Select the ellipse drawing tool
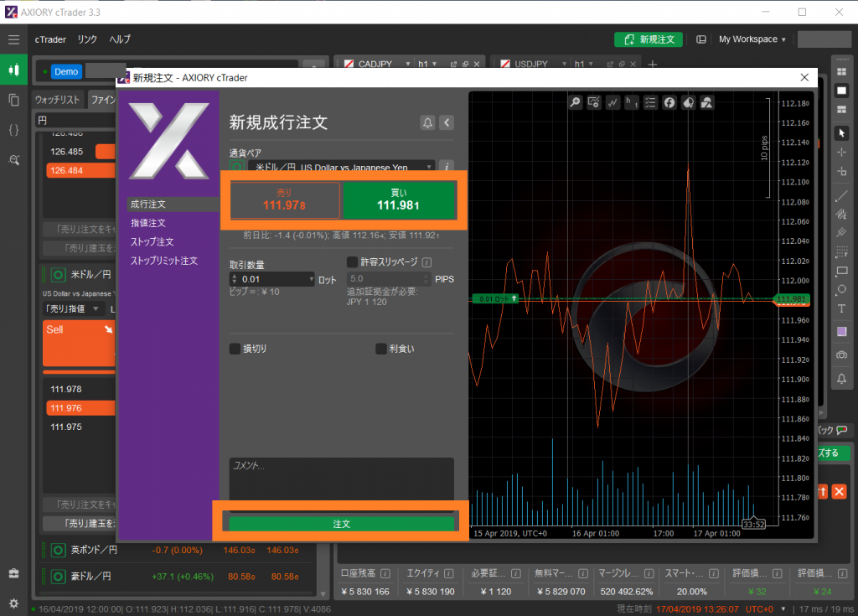The image size is (858, 616). pyautogui.click(x=841, y=290)
